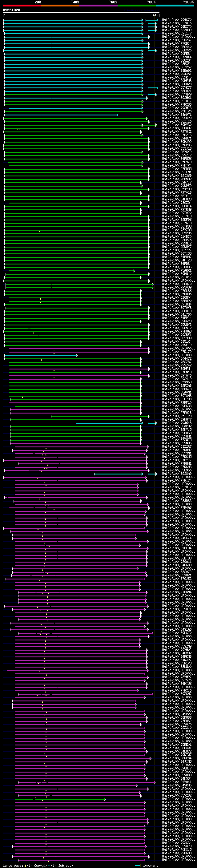This screenshot has height=868, width=197.
Task: Click the green ~80% identity scale segment
Action: pos(136,6)
